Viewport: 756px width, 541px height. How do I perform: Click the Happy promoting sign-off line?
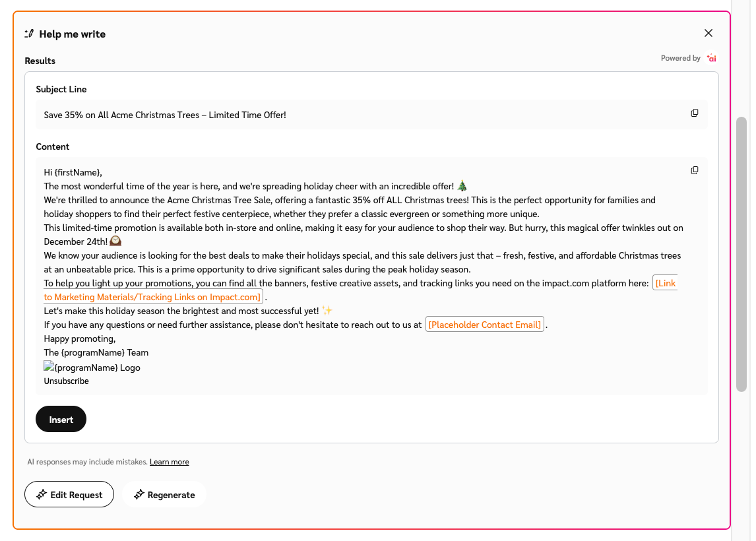tap(80, 338)
